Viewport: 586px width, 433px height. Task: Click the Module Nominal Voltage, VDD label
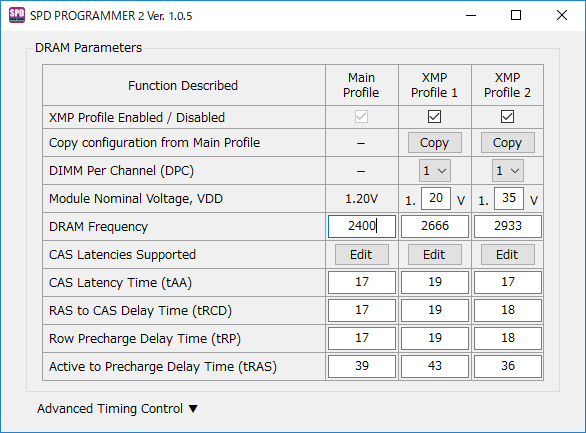pyautogui.click(x=136, y=199)
